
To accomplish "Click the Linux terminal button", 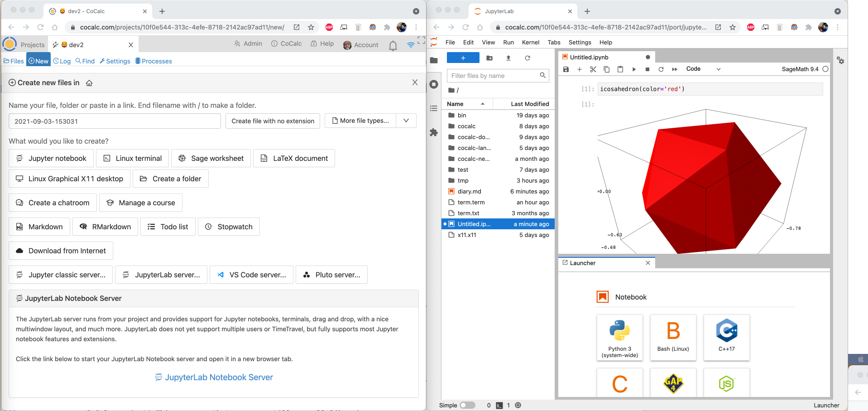I will click(133, 158).
